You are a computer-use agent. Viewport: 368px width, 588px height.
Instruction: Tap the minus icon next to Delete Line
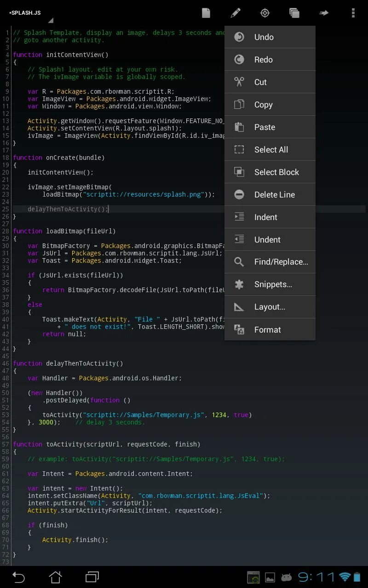(x=239, y=194)
